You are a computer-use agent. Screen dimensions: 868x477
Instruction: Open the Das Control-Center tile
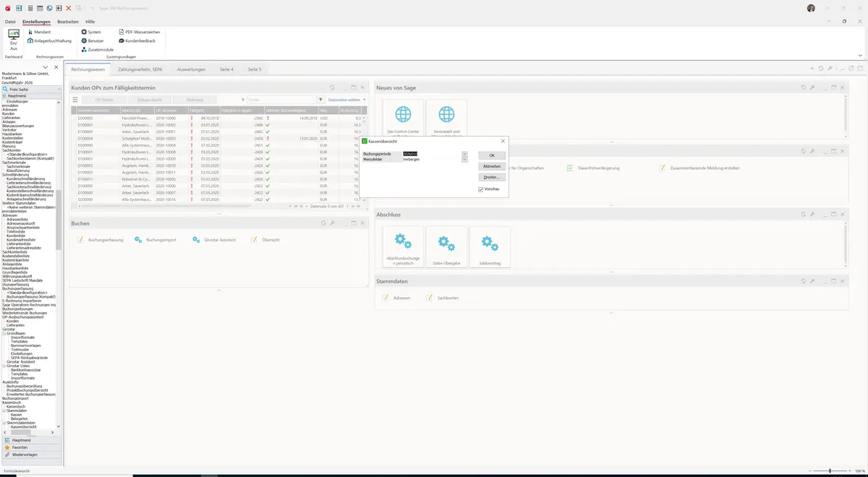pyautogui.click(x=403, y=119)
